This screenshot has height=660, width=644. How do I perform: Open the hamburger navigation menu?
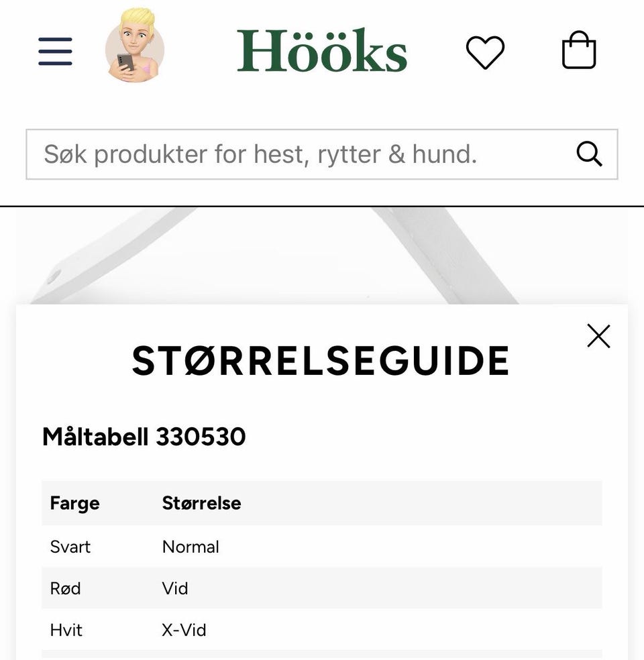click(55, 52)
